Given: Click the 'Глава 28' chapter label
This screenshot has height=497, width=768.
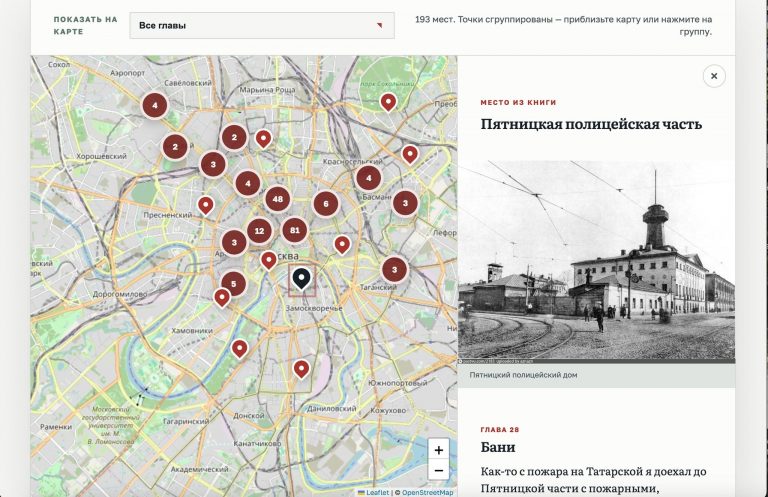Looking at the screenshot, I should click(500, 430).
